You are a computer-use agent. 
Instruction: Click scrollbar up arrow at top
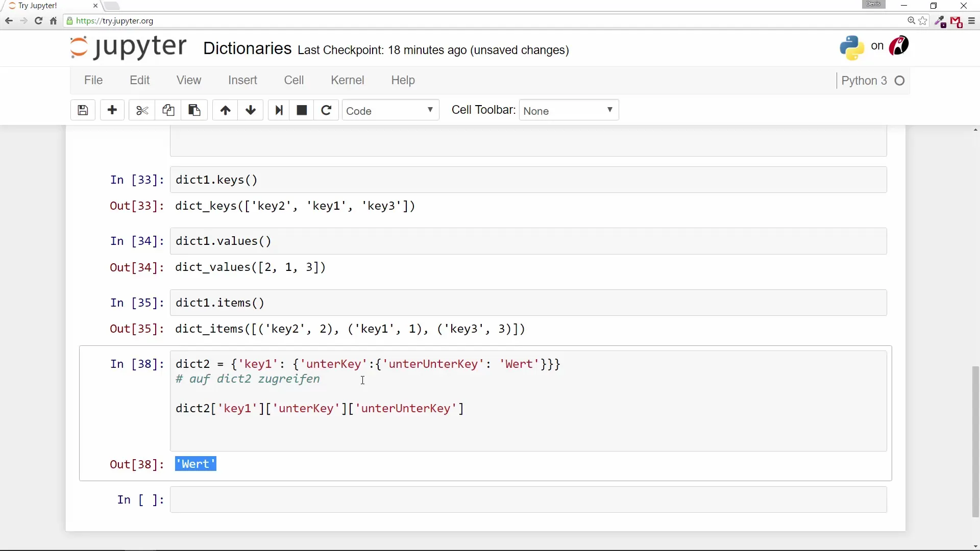(x=975, y=130)
